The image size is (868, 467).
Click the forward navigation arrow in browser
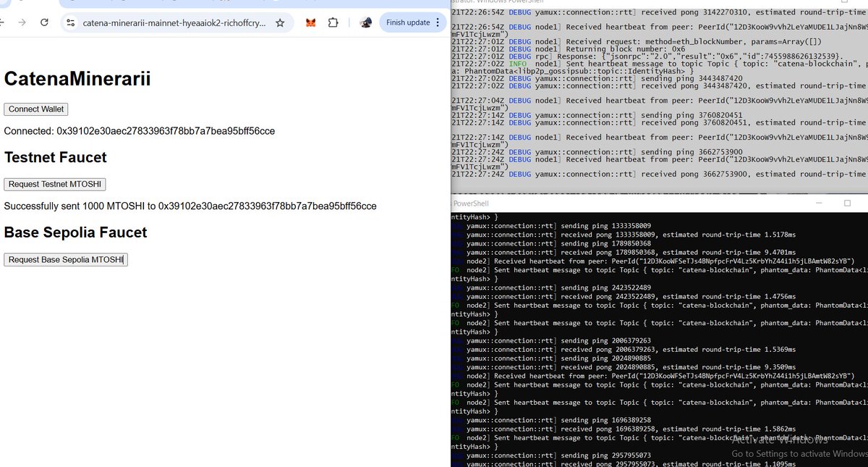[x=22, y=22]
